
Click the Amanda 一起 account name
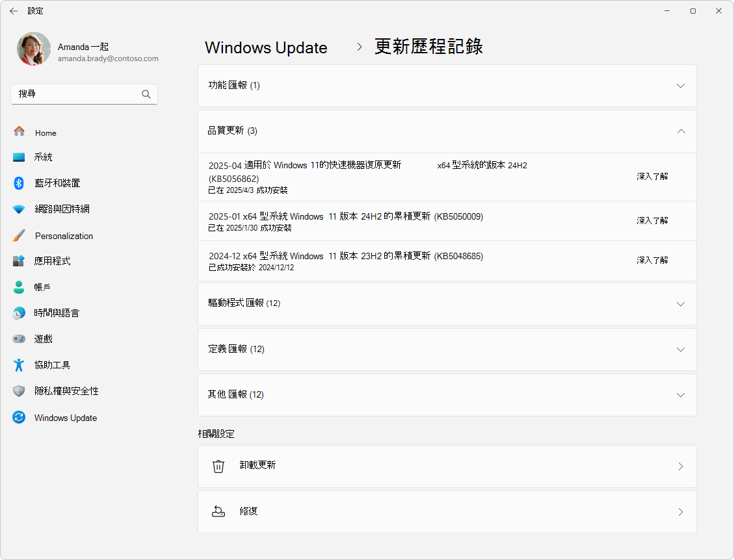tap(83, 47)
